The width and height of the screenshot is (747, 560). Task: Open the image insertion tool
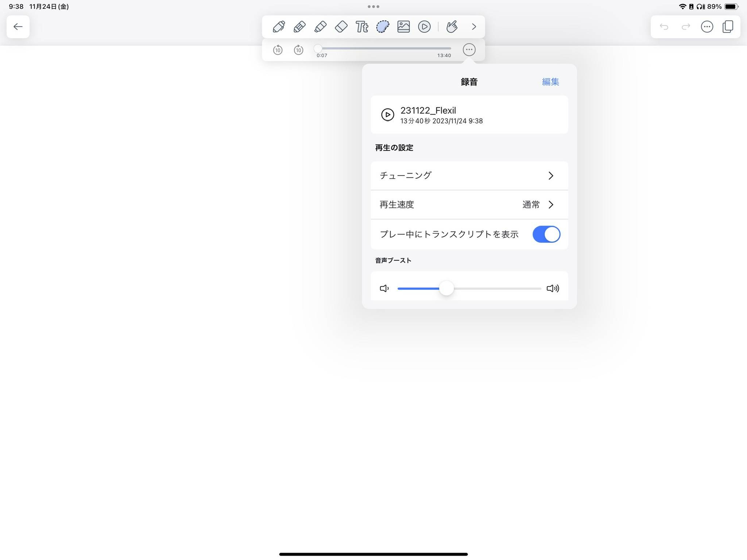click(404, 26)
